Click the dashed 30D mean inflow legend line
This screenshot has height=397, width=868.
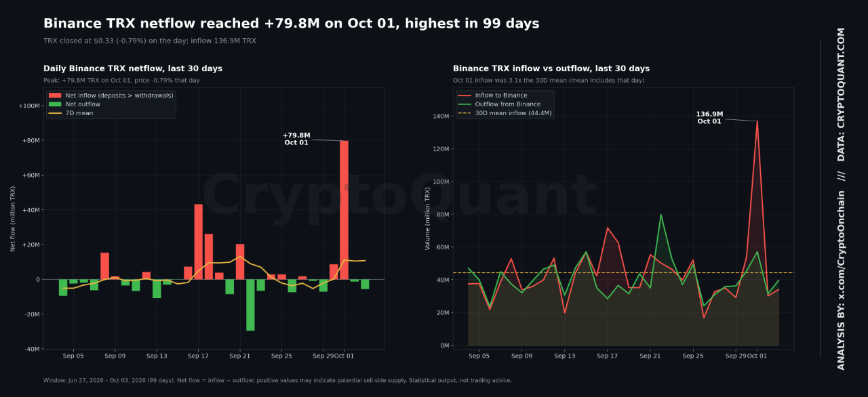coord(465,113)
